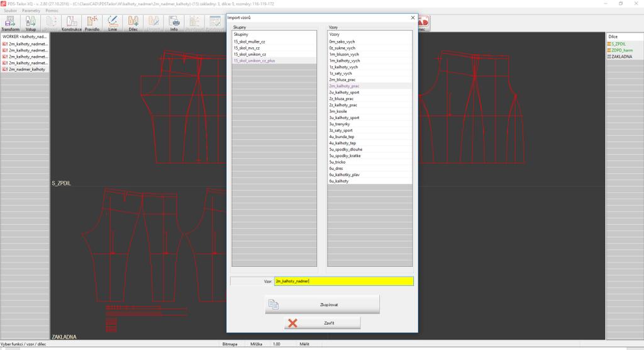Close the Import vzorů dialog with X

(413, 18)
